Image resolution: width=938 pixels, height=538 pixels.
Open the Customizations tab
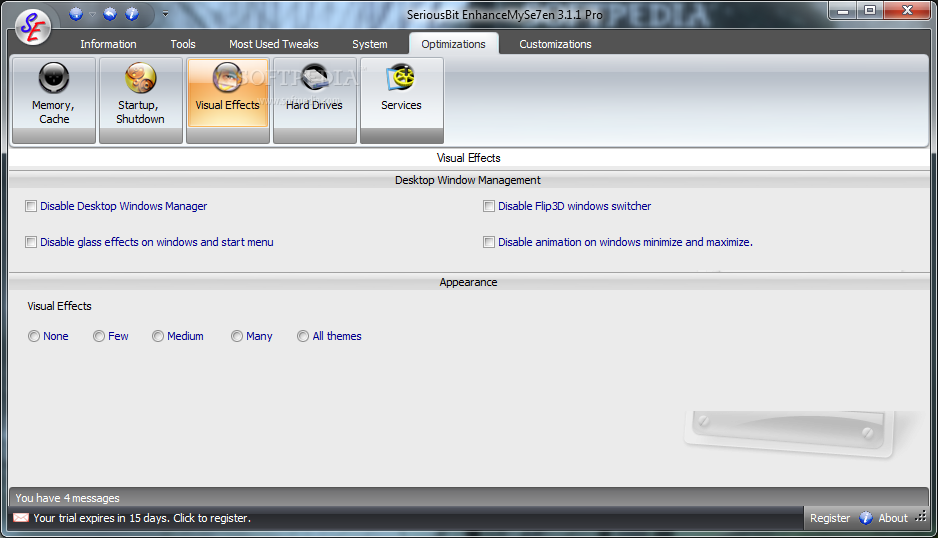[x=555, y=44]
